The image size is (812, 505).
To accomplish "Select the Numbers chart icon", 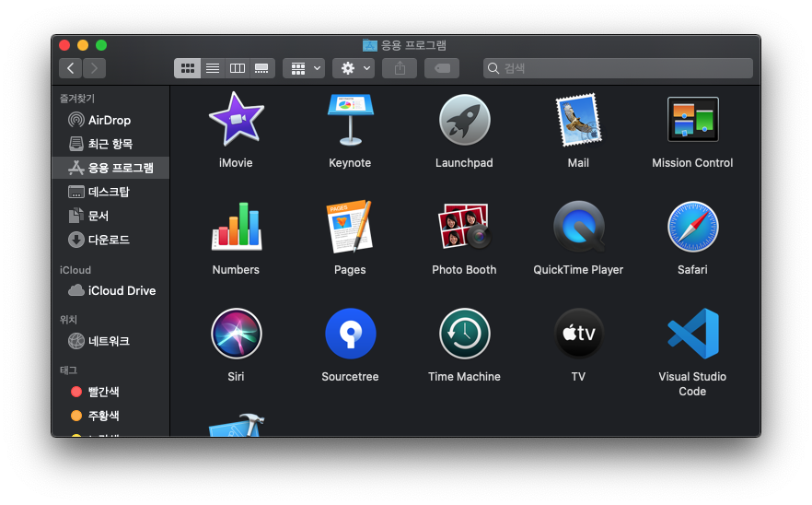I will click(237, 227).
